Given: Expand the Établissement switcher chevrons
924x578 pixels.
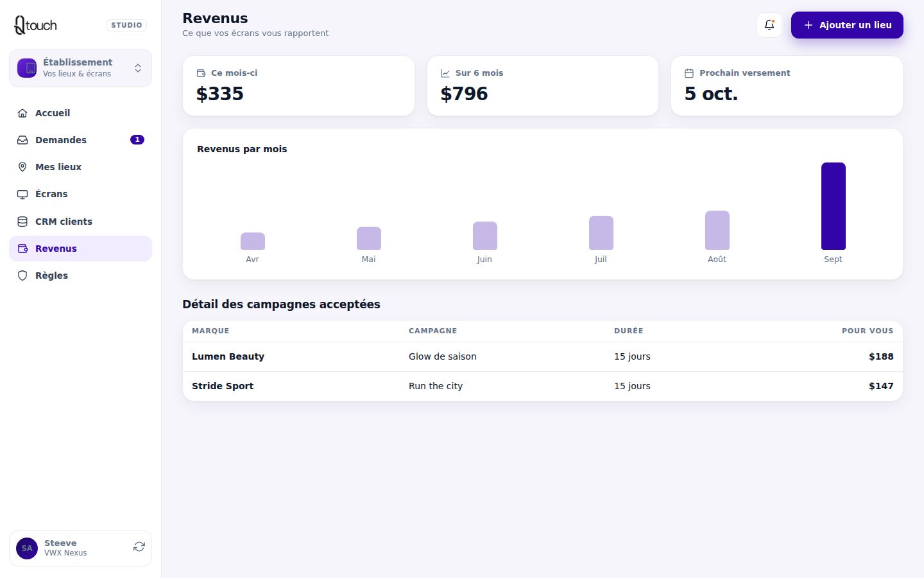Looking at the screenshot, I should click(138, 68).
